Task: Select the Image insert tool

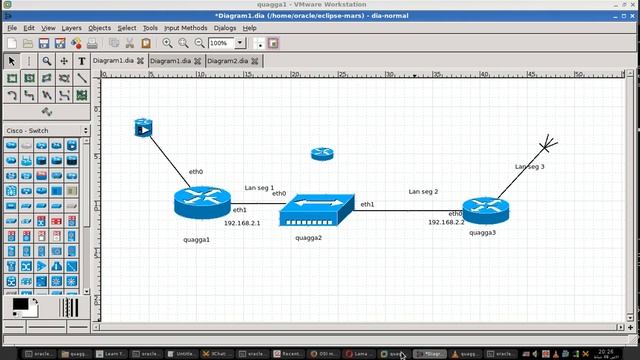Action: point(82,96)
